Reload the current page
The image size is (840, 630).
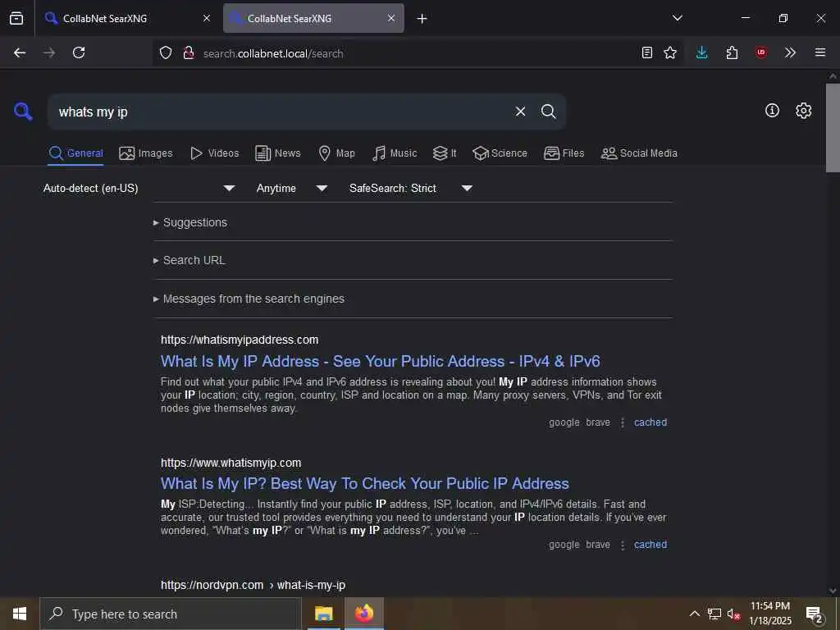point(79,52)
